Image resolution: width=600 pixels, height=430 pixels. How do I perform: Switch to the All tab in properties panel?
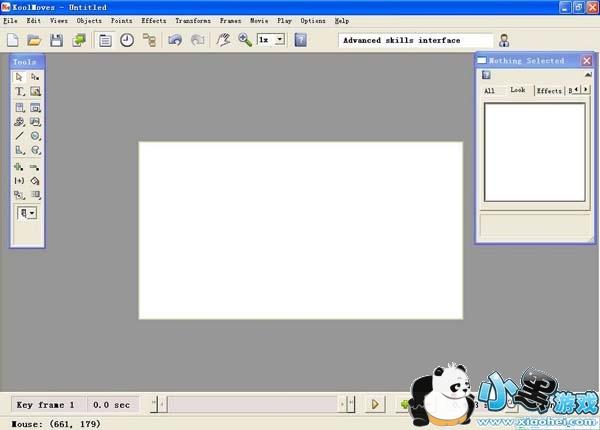[490, 91]
